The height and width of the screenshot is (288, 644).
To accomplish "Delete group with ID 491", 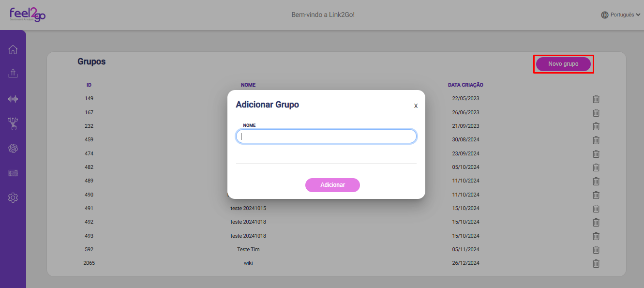I will coord(596,208).
